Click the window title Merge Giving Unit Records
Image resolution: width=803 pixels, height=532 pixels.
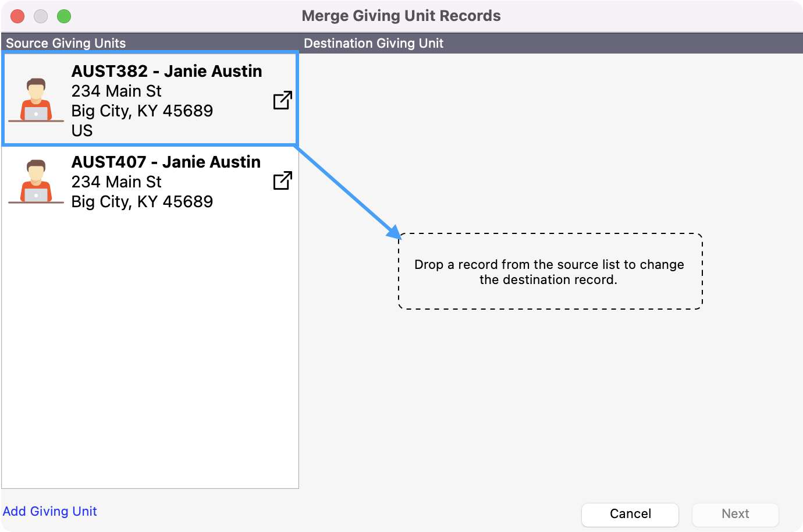(x=401, y=16)
